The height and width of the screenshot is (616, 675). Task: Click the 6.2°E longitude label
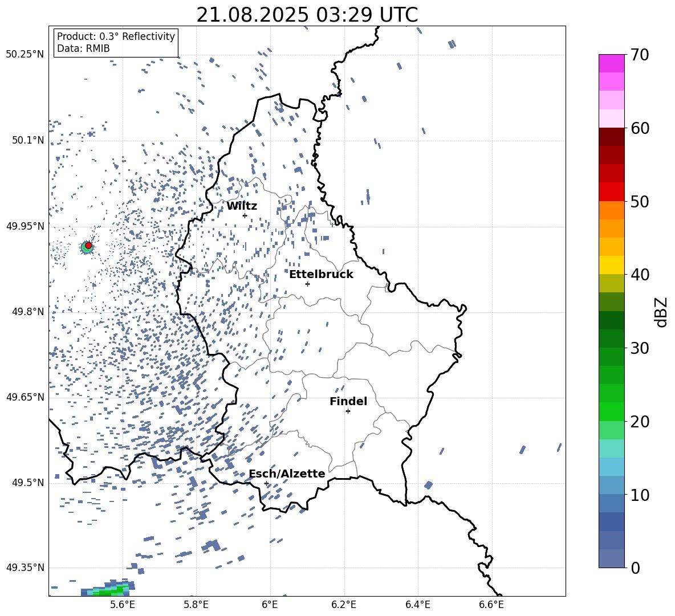click(344, 605)
